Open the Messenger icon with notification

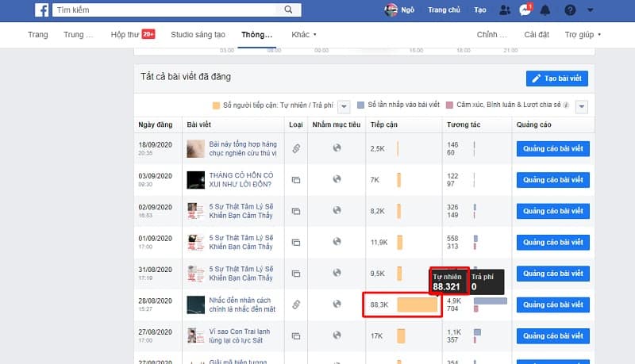525,10
